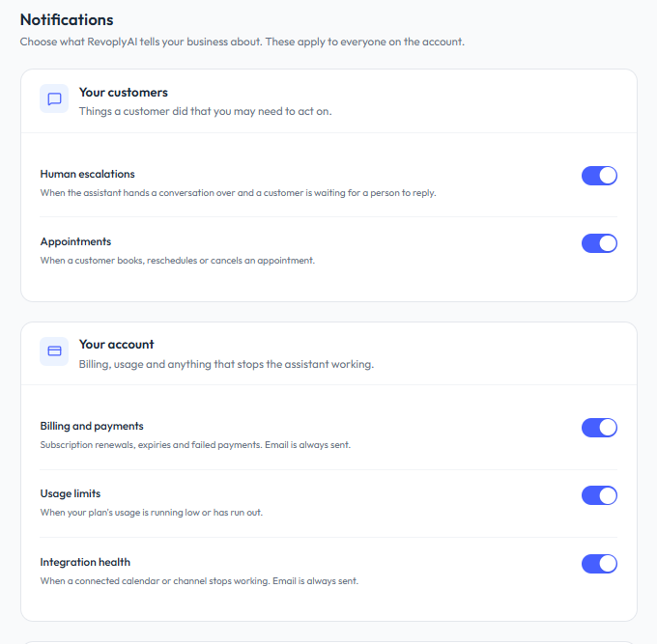The image size is (657, 644).
Task: Click the 'Your customers' section title
Action: [124, 92]
